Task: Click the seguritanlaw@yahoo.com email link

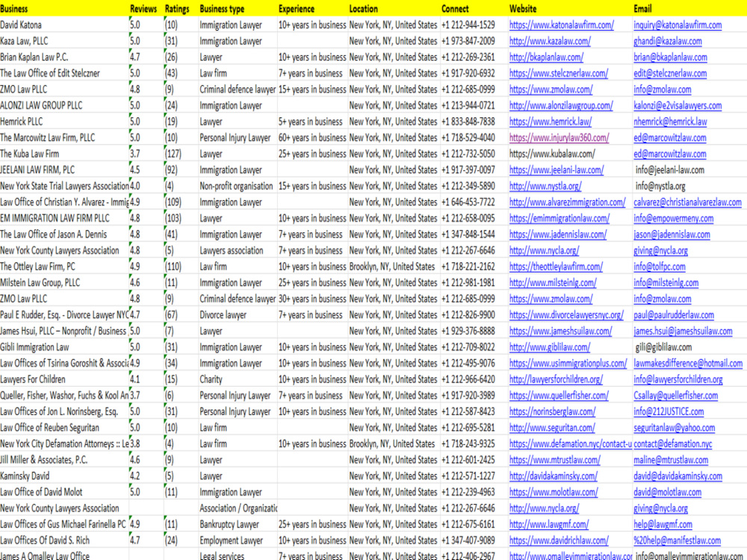Action: (x=674, y=428)
